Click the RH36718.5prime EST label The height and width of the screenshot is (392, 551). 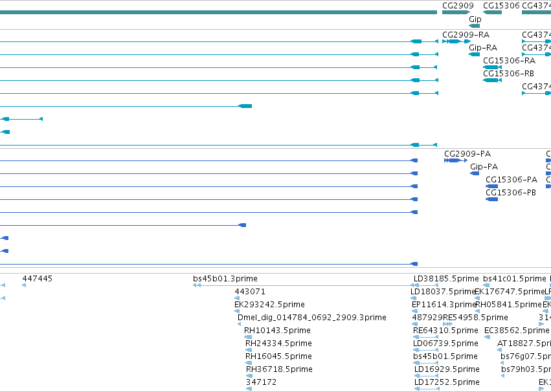(279, 369)
